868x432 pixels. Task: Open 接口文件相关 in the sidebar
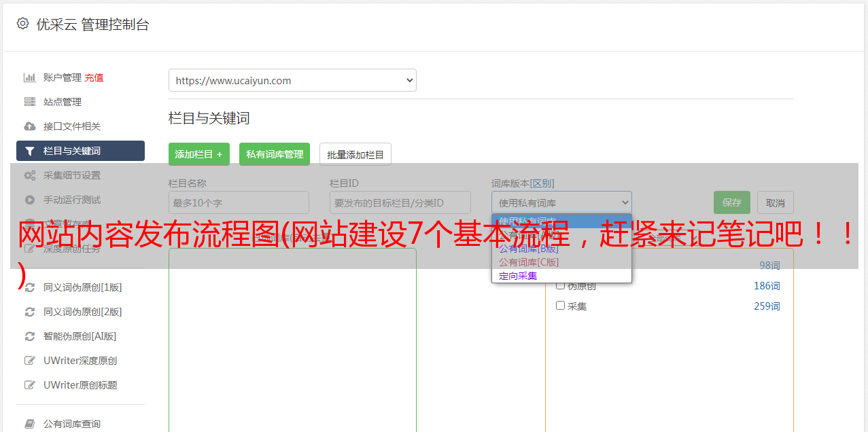pyautogui.click(x=72, y=126)
